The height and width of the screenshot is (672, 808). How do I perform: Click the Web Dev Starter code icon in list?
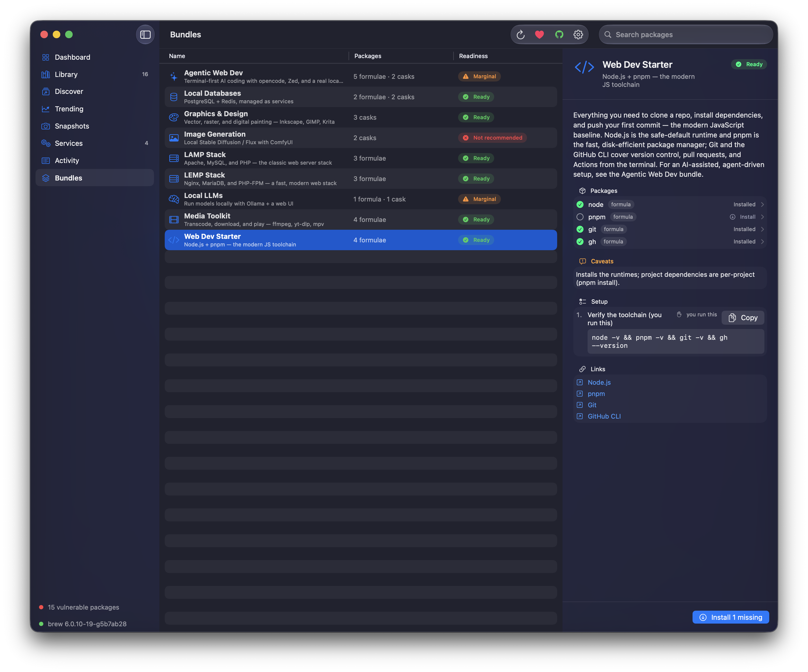pyautogui.click(x=174, y=240)
